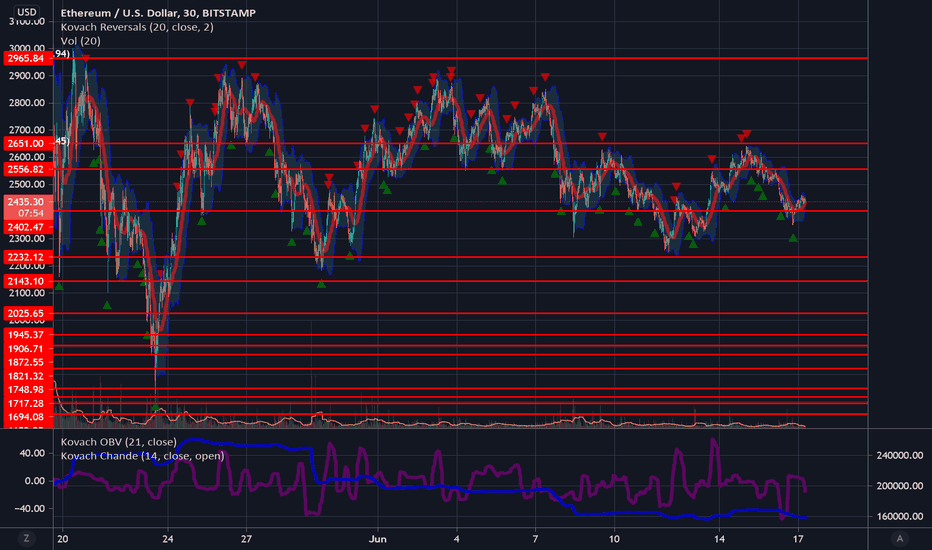Select the Kovach OBV (21, close) indicator label
932x550 pixels.
coord(118,442)
